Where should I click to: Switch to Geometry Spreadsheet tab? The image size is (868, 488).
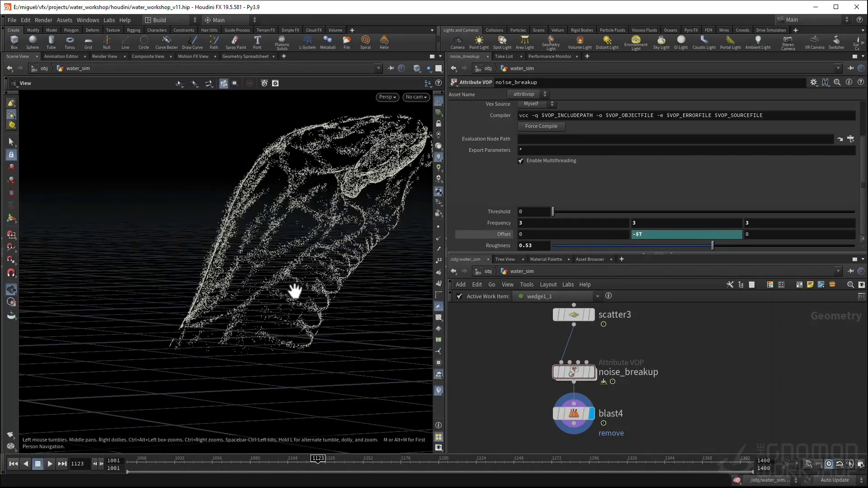[x=245, y=56]
